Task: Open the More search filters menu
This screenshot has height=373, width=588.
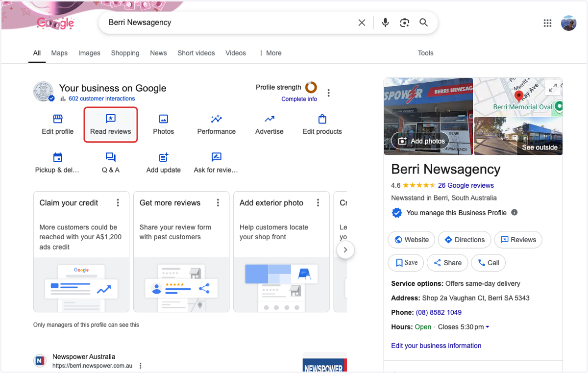Action: (x=270, y=53)
